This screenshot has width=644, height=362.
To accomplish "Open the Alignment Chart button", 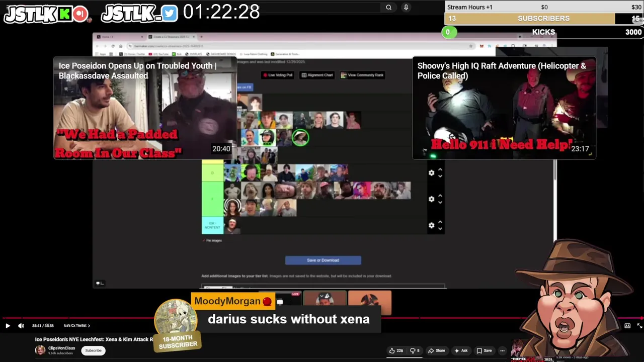I will pos(317,75).
